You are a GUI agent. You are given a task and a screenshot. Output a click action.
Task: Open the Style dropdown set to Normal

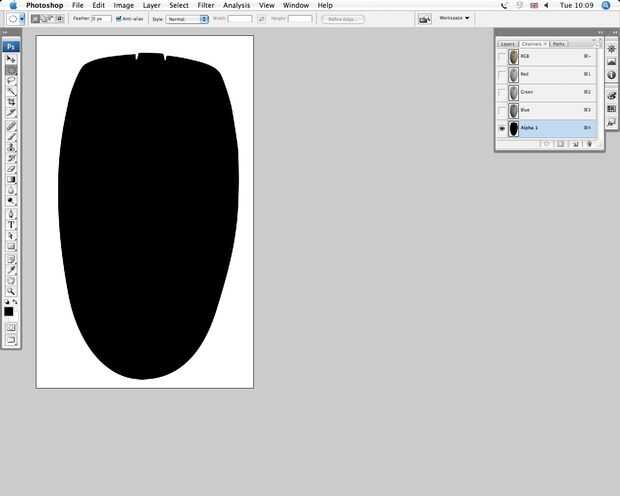click(x=187, y=19)
